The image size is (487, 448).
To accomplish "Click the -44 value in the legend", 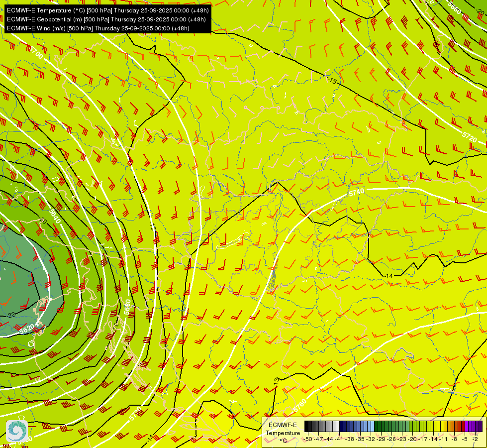I will pyautogui.click(x=329, y=439).
